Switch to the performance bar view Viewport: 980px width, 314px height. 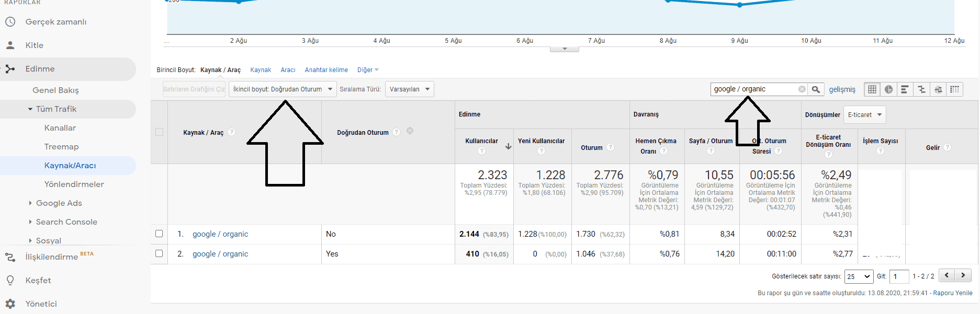click(905, 89)
